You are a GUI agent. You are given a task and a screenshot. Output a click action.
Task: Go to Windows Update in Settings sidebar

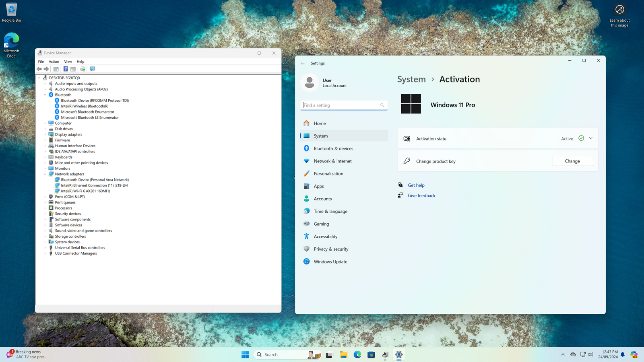coord(344,261)
